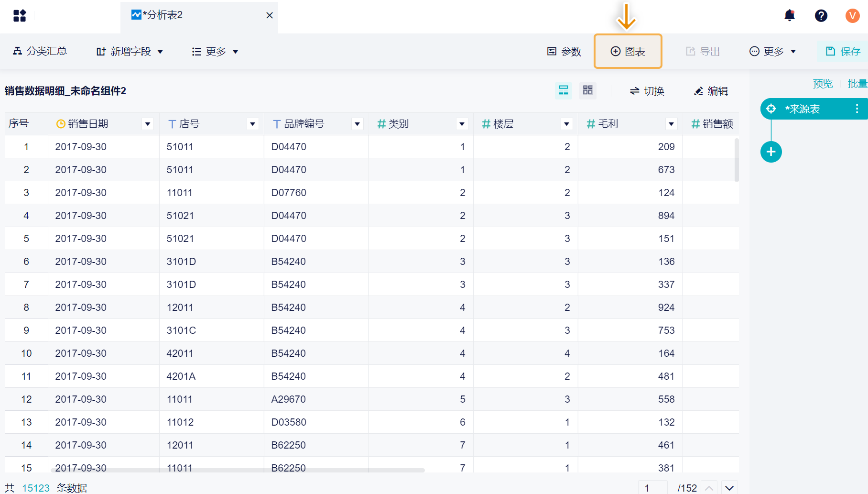Click the 销售日期 date type icon
The width and height of the screenshot is (868, 494).
point(61,124)
